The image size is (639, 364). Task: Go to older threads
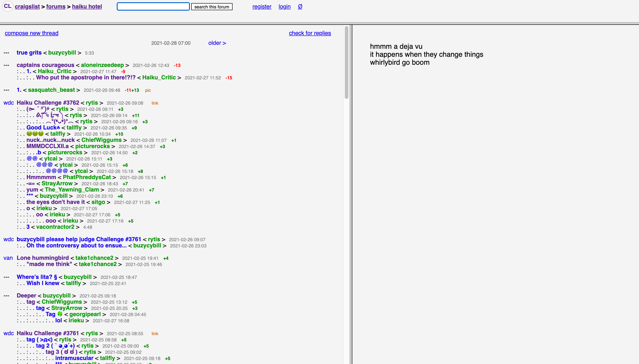217,43
